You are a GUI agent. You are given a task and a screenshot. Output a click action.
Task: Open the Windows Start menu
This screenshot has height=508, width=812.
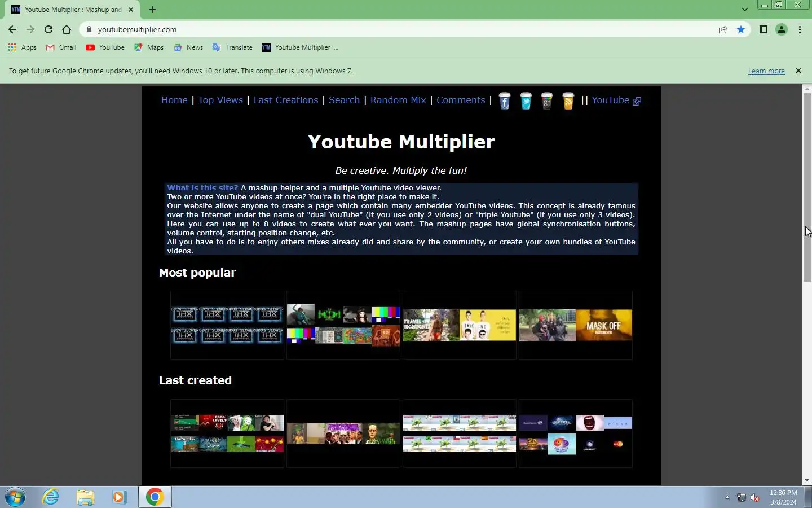pos(15,497)
